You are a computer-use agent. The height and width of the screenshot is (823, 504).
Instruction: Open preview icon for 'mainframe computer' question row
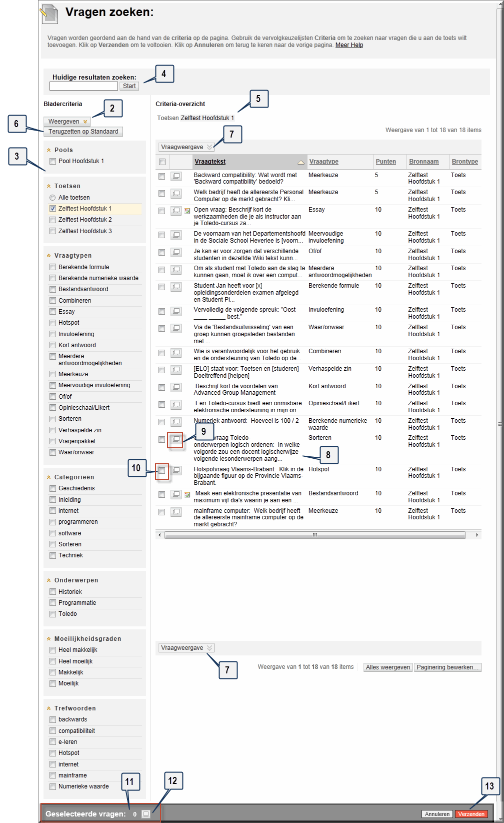(176, 512)
